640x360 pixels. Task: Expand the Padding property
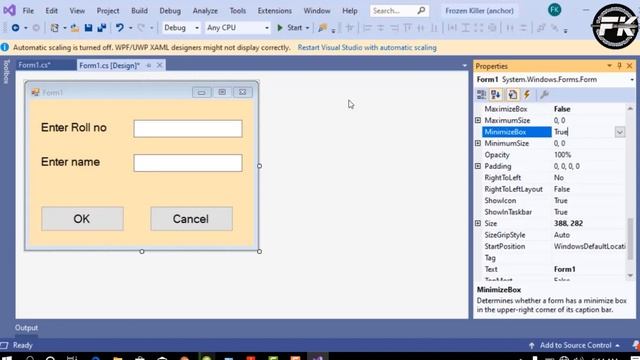(478, 166)
